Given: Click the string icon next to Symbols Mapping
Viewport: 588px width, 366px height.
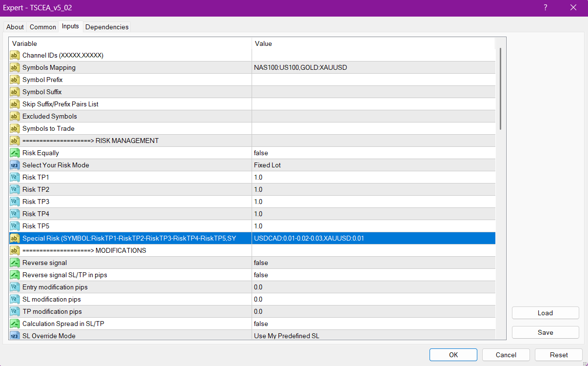Looking at the screenshot, I should 15,68.
